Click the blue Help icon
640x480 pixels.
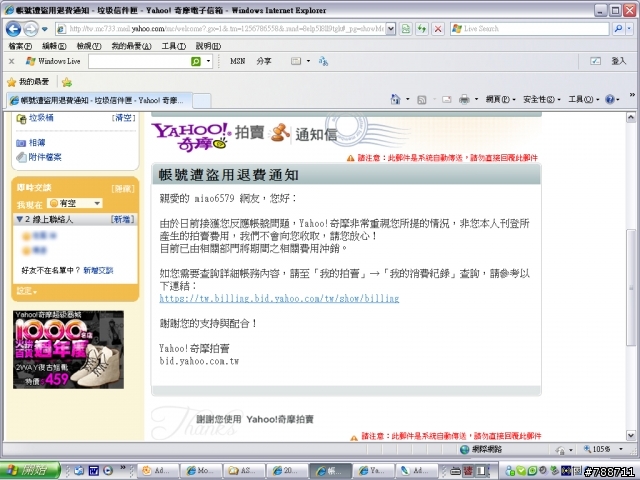coord(610,99)
